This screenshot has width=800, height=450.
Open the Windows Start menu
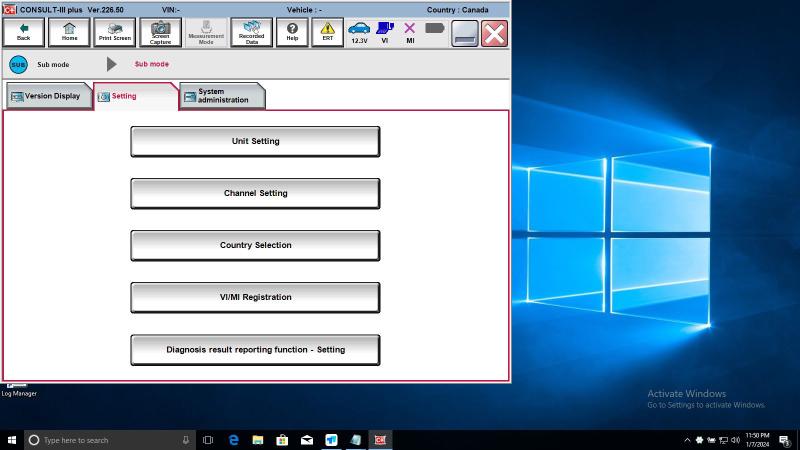pos(12,440)
